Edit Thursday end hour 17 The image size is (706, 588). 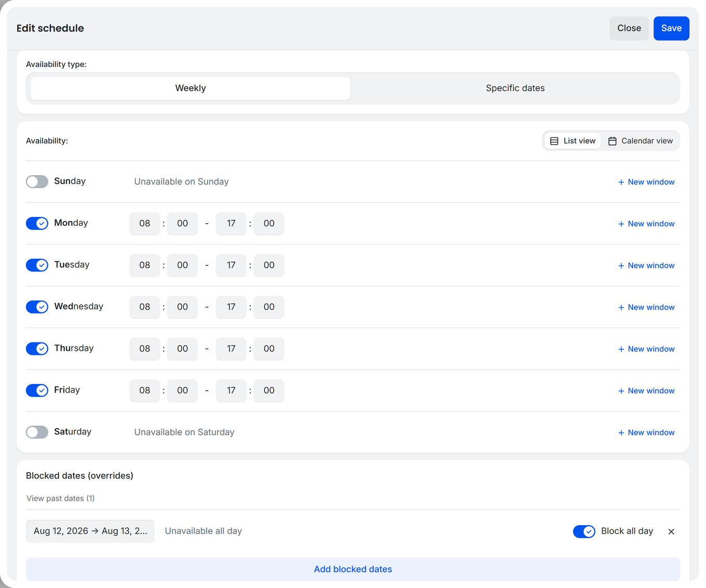(x=231, y=349)
